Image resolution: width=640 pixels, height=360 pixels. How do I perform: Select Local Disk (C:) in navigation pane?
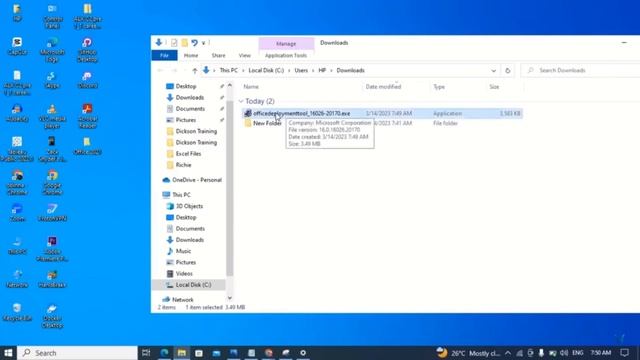[193, 285]
